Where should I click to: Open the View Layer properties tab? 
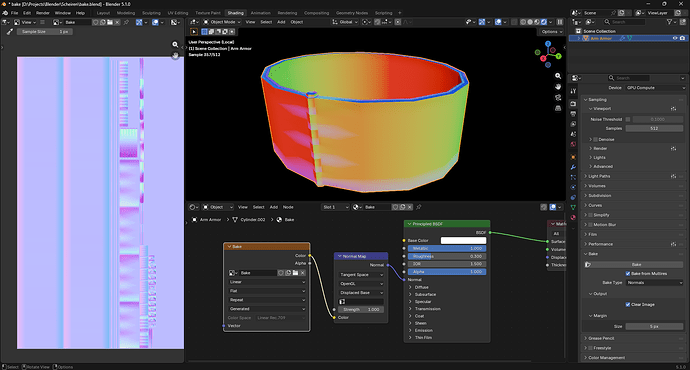(x=573, y=124)
